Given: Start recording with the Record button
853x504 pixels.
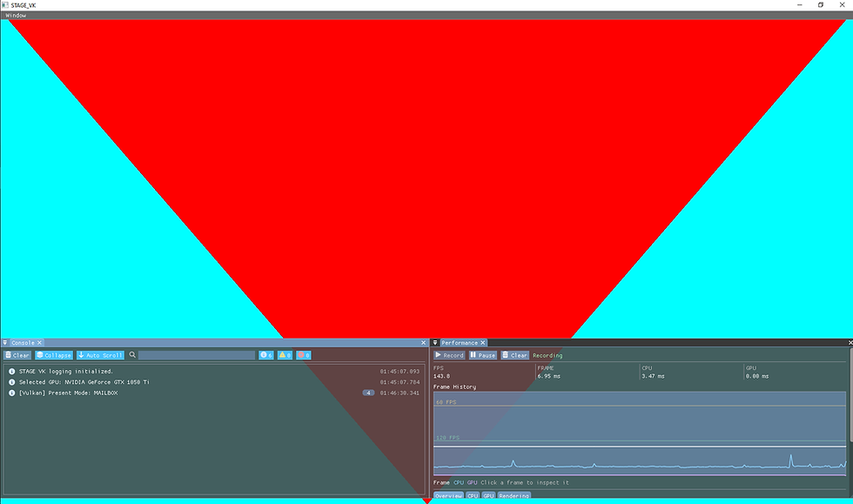Looking at the screenshot, I should 449,355.
